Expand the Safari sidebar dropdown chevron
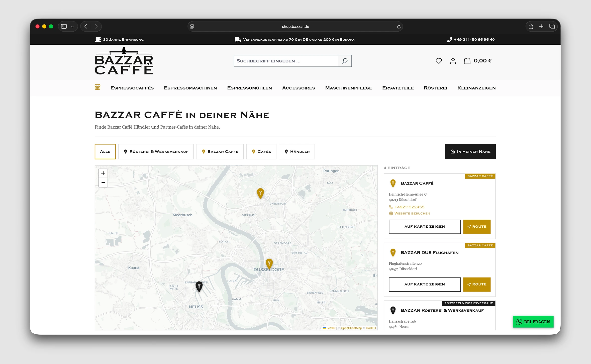 tap(72, 27)
